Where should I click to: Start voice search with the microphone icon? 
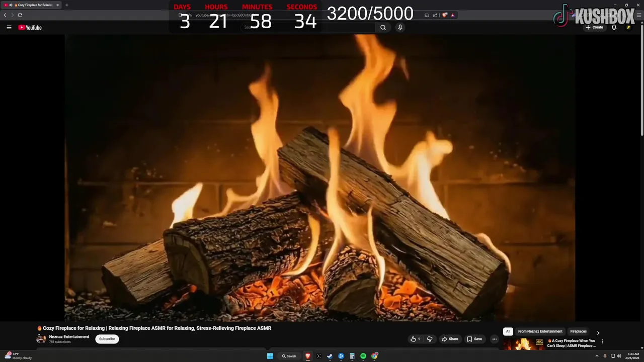[400, 28]
